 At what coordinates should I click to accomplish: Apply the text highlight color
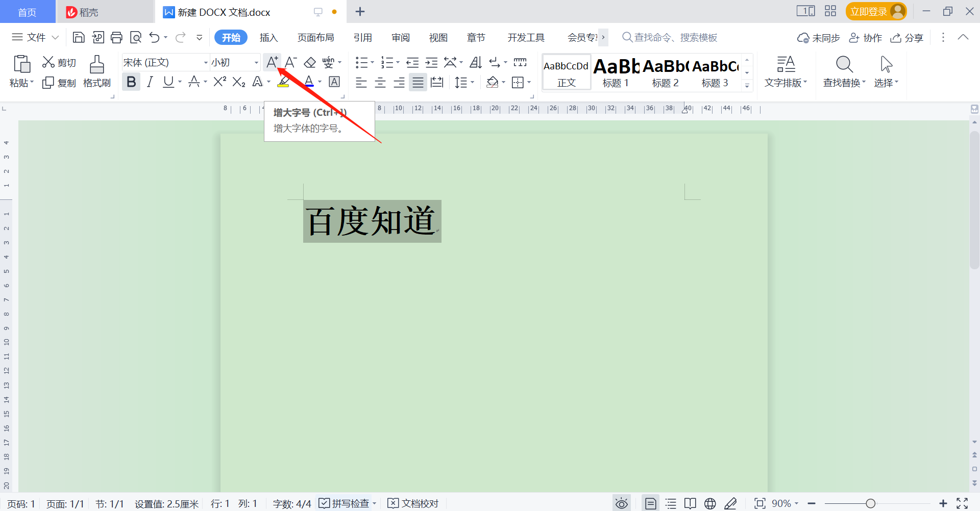pyautogui.click(x=283, y=82)
